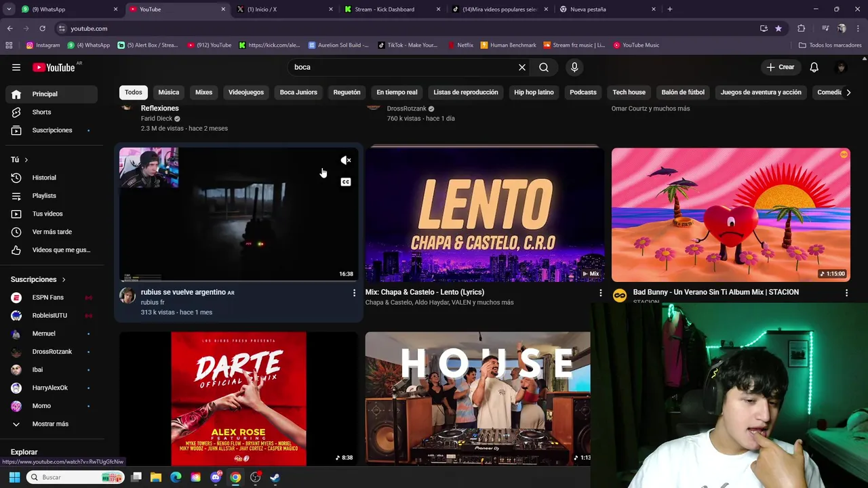Select the Boca Juniors chip
This screenshot has height=488, width=868.
298,92
